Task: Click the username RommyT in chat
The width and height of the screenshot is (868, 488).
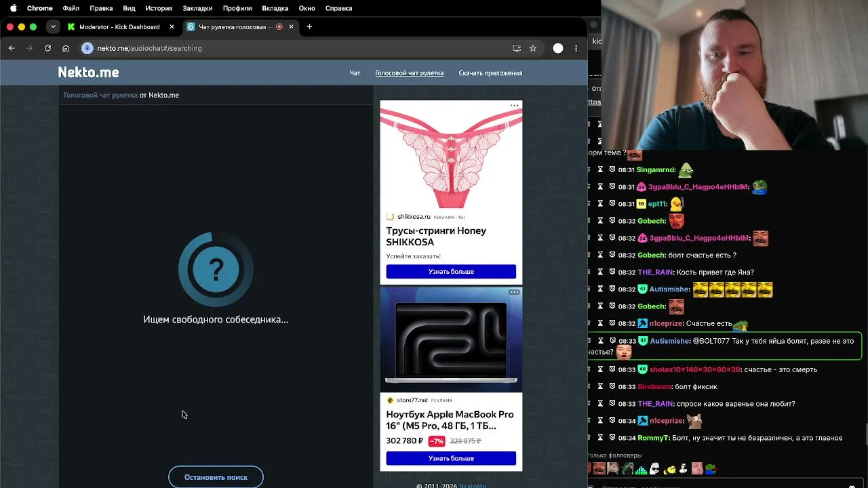Action: (x=653, y=438)
